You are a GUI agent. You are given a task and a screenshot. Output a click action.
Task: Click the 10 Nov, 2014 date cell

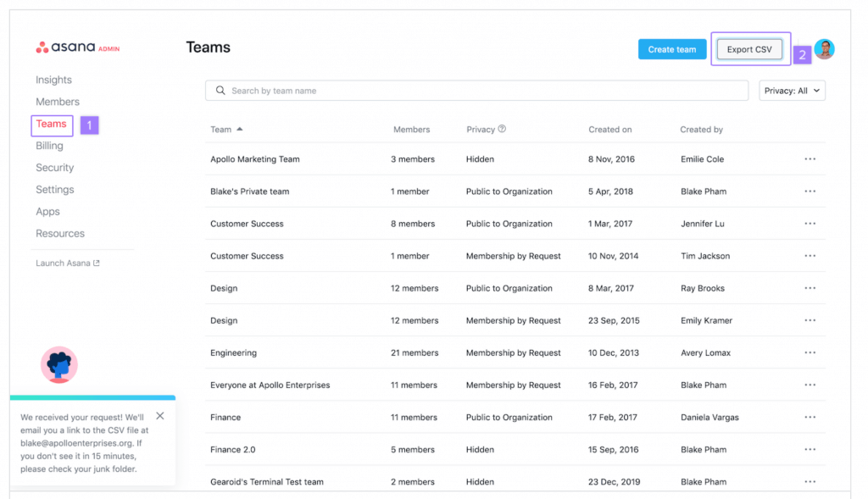[614, 256]
